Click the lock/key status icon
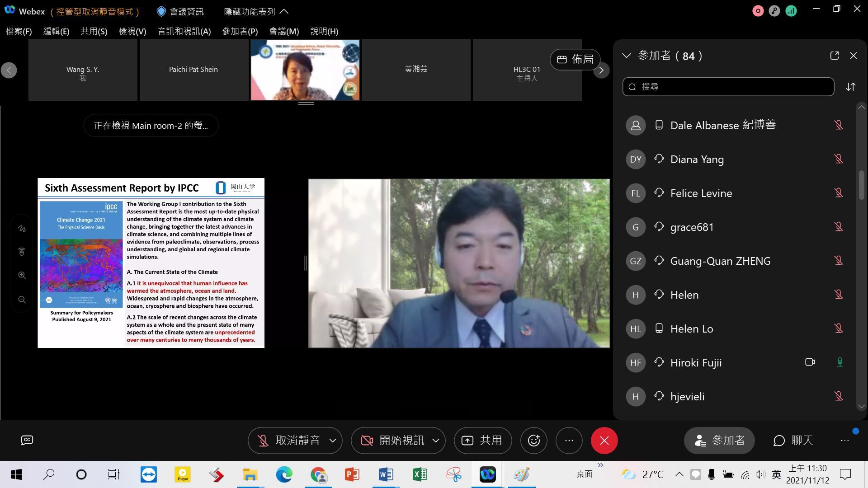 [774, 11]
